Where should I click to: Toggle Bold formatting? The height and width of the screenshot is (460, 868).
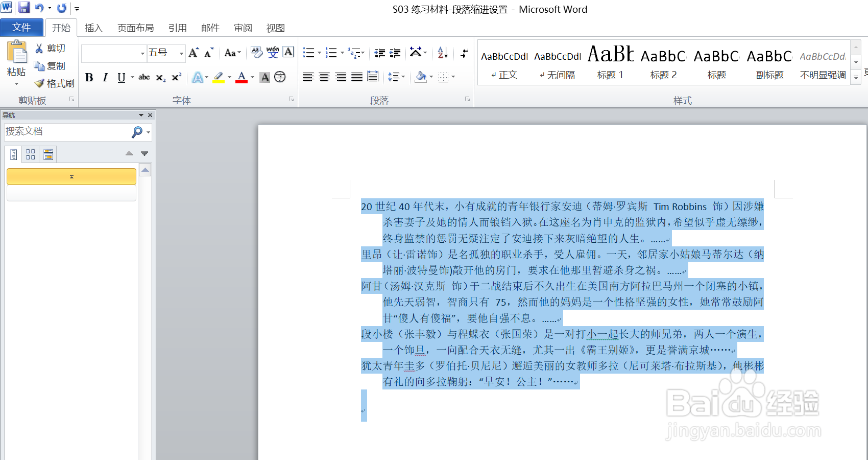[89, 77]
